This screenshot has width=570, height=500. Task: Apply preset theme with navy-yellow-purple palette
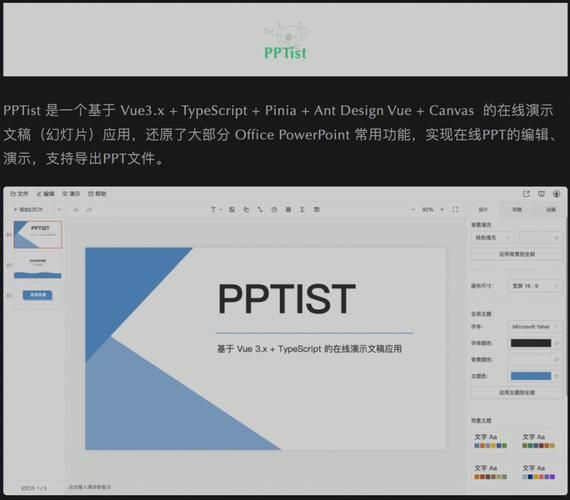(x=538, y=472)
